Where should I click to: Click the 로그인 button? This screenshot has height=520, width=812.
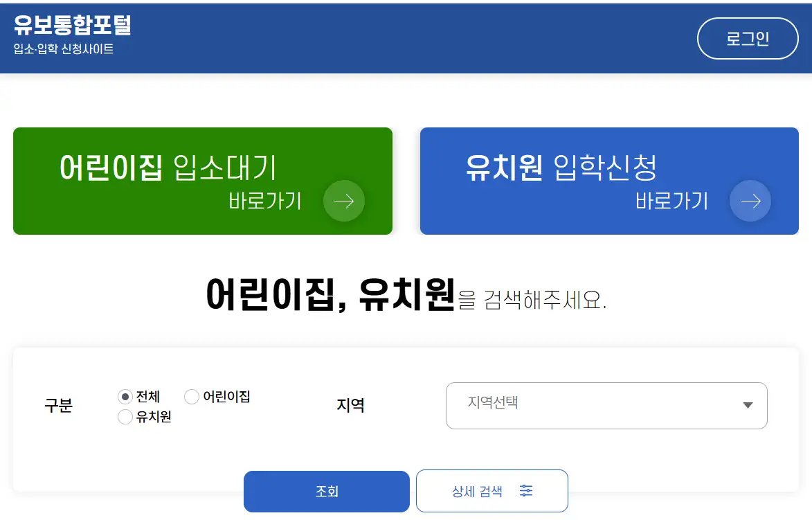[748, 39]
